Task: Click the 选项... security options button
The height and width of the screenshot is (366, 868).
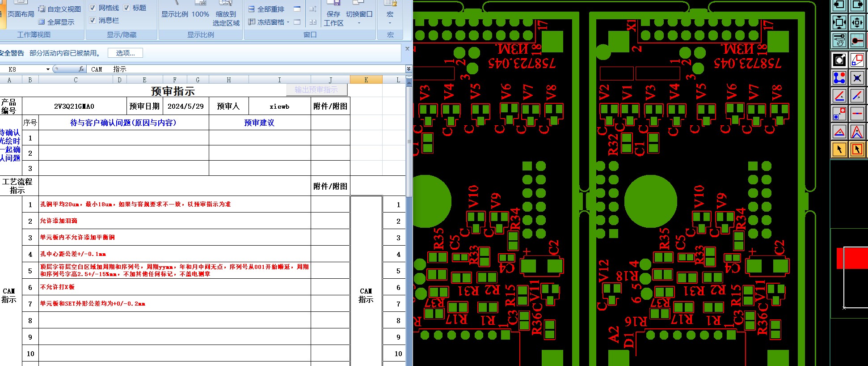Action: [x=125, y=53]
